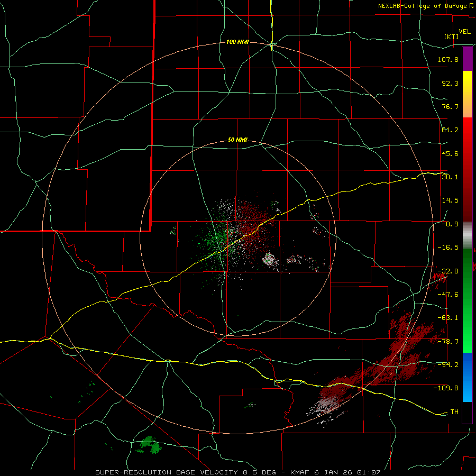
Task: Click the -63.1 velocity scale value
Action: (448, 318)
